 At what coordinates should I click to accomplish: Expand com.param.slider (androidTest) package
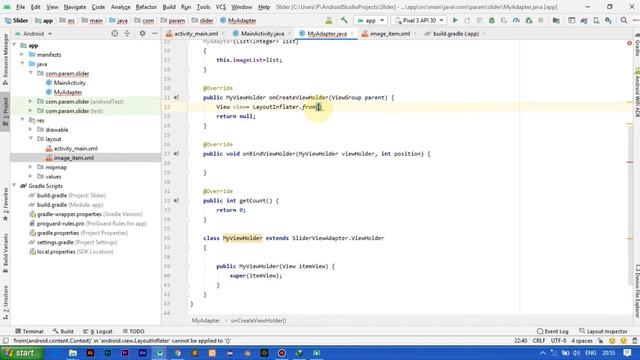[x=31, y=102]
